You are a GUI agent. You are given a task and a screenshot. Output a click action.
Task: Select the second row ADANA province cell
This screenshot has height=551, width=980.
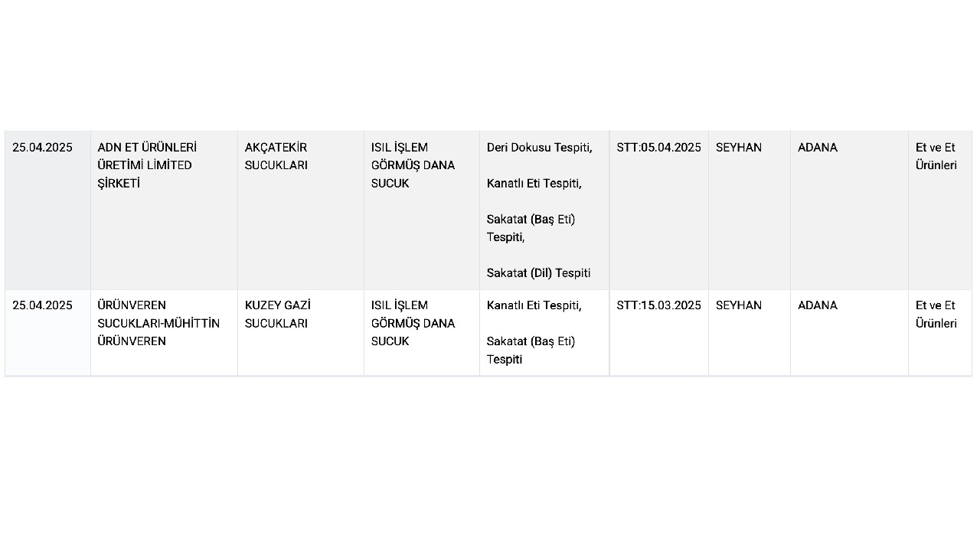point(849,333)
